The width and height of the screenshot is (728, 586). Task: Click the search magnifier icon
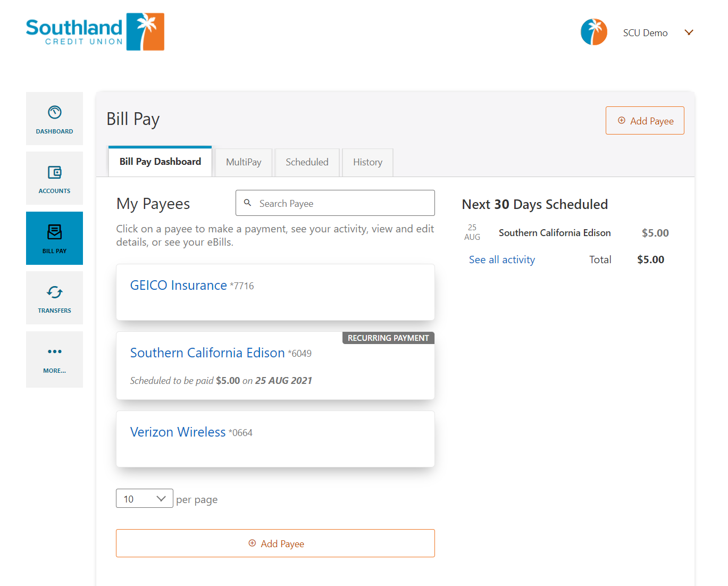[x=247, y=203]
